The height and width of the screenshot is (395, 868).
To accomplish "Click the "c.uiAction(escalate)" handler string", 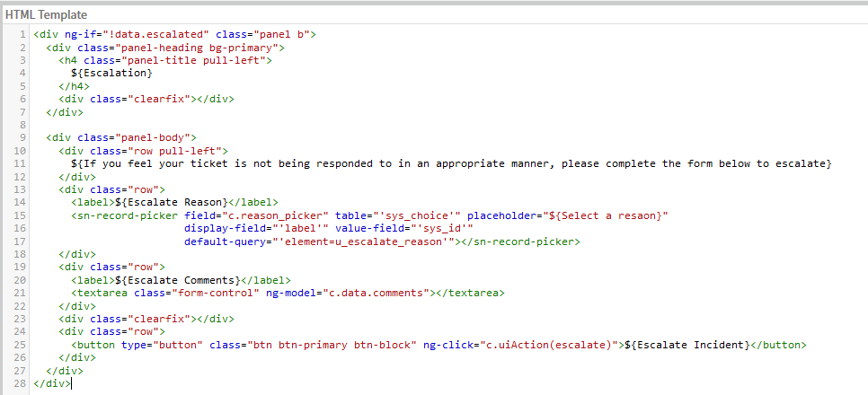I will tap(549, 345).
